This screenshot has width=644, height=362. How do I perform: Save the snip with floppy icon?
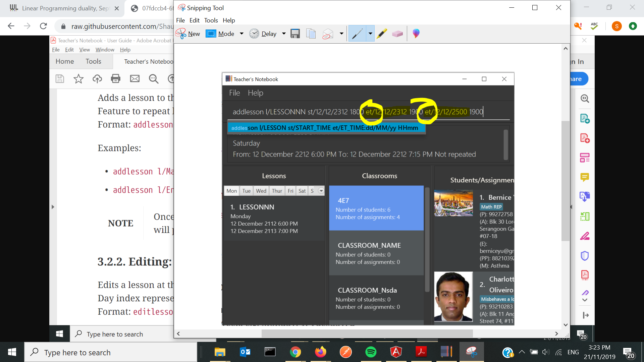[295, 34]
